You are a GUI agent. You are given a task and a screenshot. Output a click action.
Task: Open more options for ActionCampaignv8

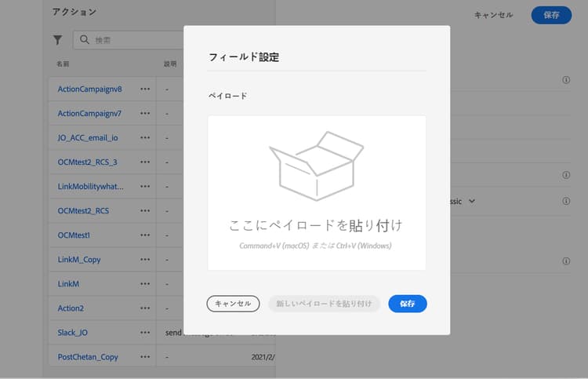[145, 89]
